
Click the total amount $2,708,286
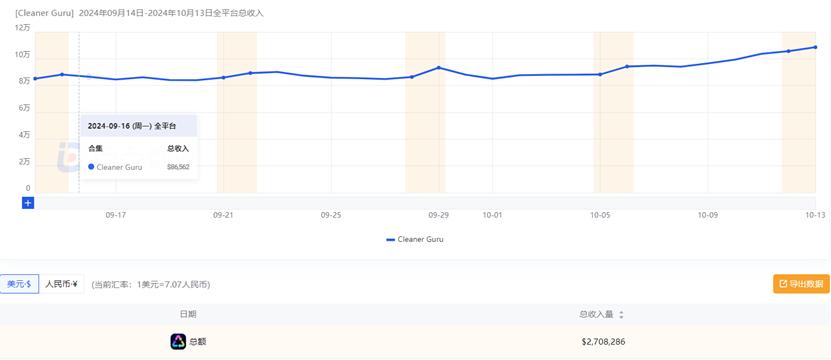click(603, 342)
